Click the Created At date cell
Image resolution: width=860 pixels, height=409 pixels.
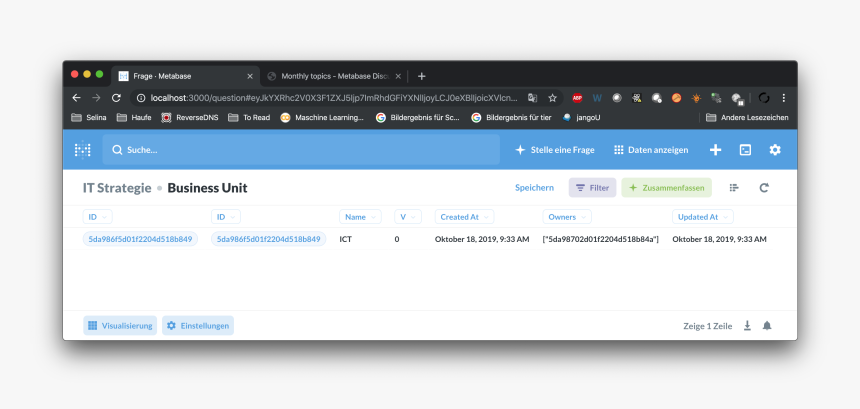click(482, 239)
